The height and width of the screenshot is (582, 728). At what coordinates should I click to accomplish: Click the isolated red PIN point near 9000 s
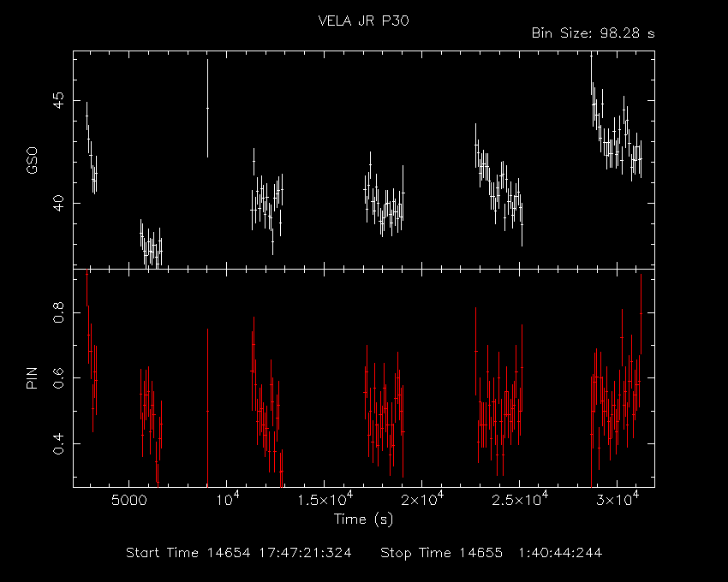207,411
